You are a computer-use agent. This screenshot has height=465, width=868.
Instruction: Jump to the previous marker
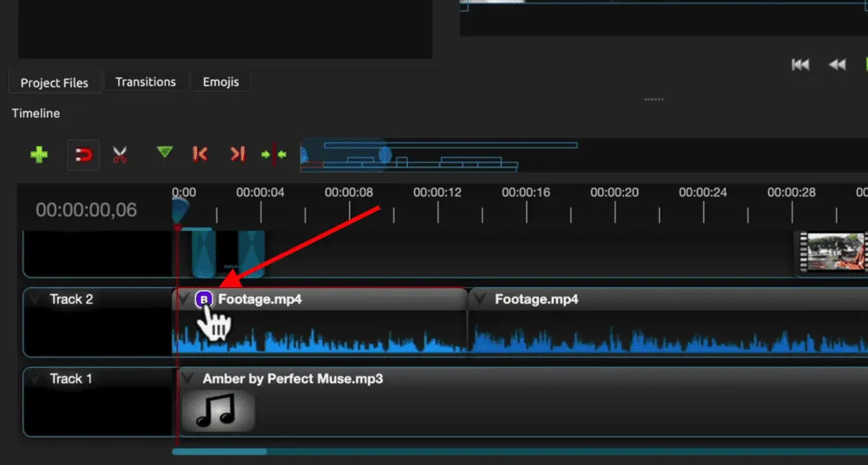click(x=200, y=154)
